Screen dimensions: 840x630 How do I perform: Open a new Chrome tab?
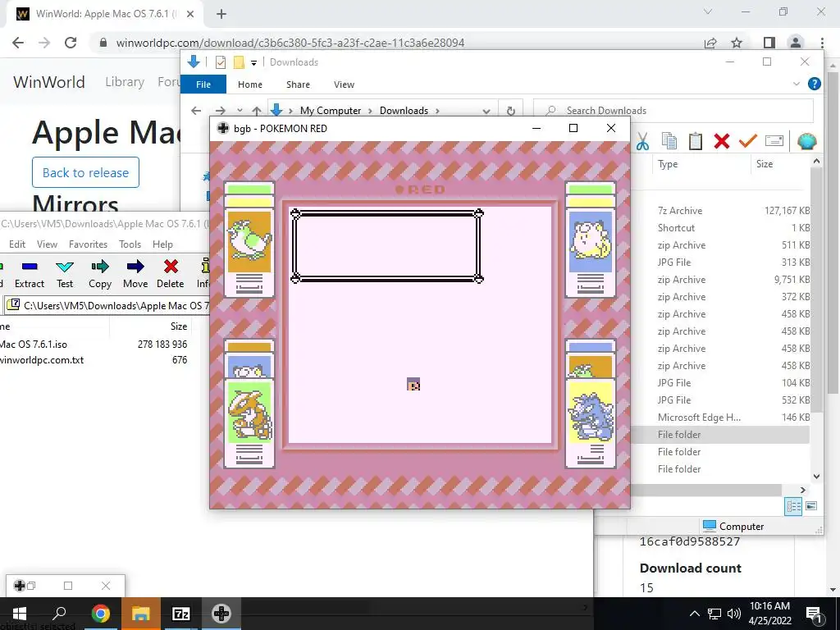click(221, 14)
